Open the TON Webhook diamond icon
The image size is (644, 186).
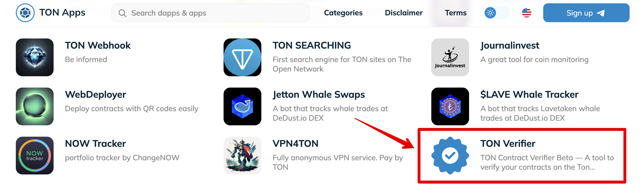34,57
